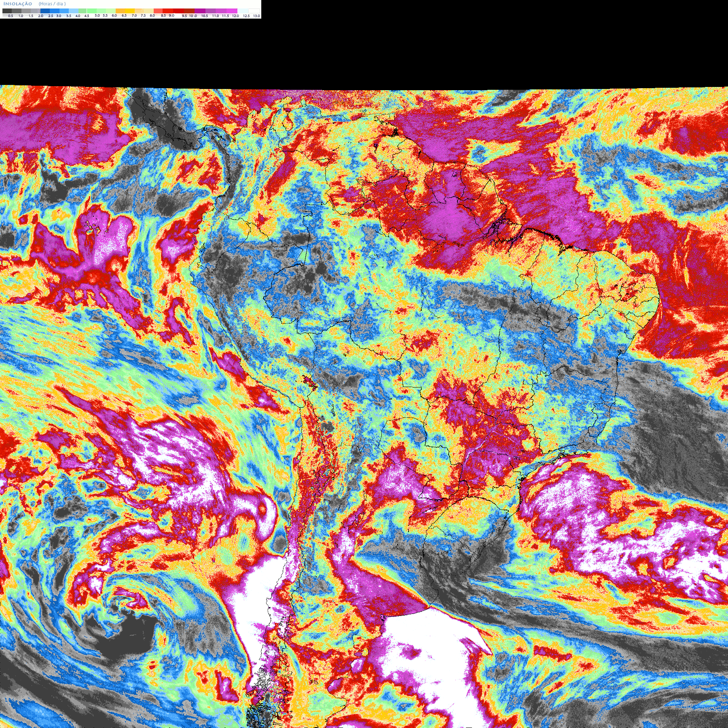
Task: Select the dark blue 2.5 legend swatch
Action: point(45,11)
